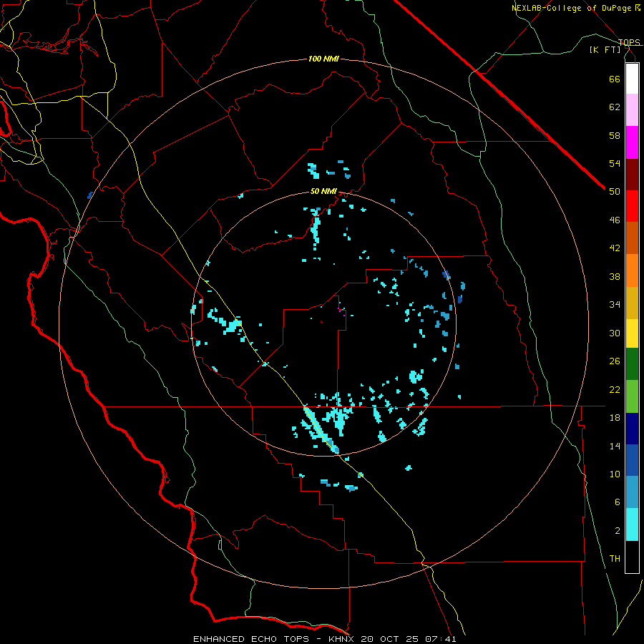The width and height of the screenshot is (644, 644).
Task: Click the "34" legend value
Action: click(615, 305)
